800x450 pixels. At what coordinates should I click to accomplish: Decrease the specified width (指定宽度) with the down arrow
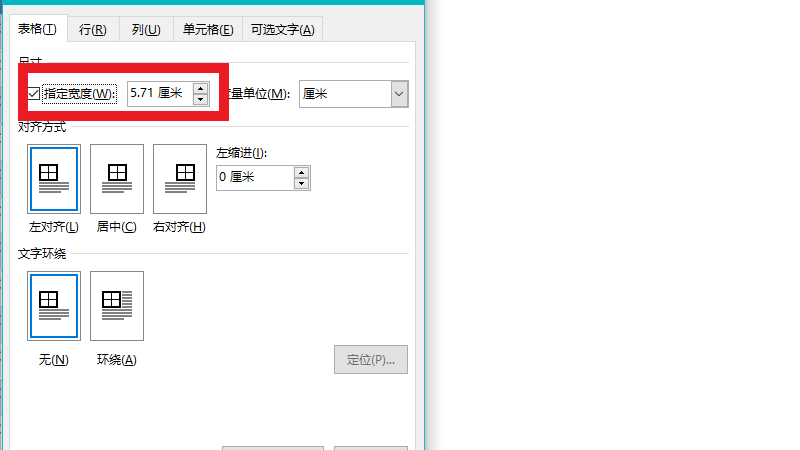201,99
